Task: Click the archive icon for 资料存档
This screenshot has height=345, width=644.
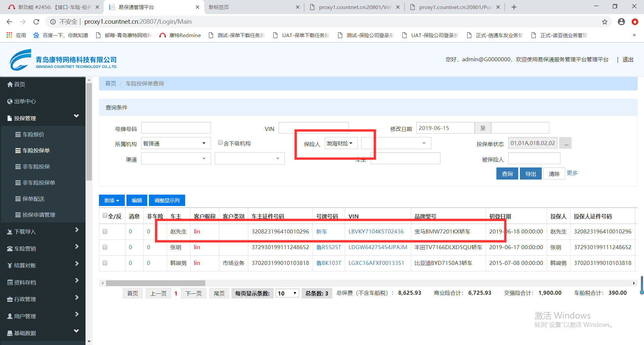Action: click(10, 282)
